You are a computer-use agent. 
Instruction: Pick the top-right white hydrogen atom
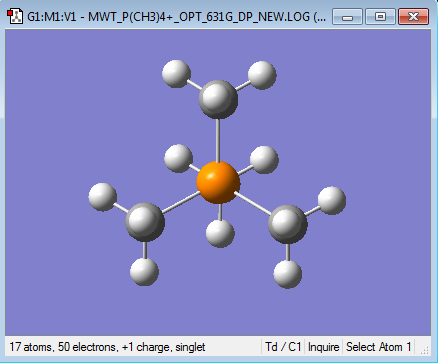(x=262, y=75)
